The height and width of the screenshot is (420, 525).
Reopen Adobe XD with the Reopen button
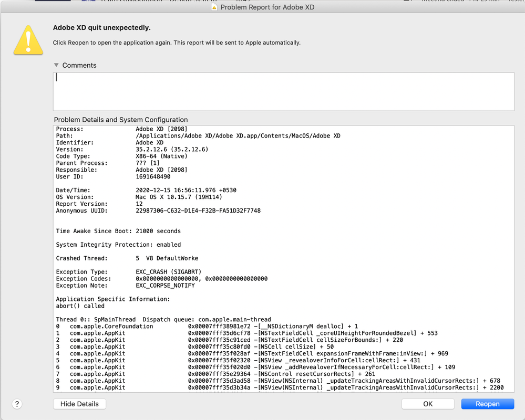click(487, 404)
